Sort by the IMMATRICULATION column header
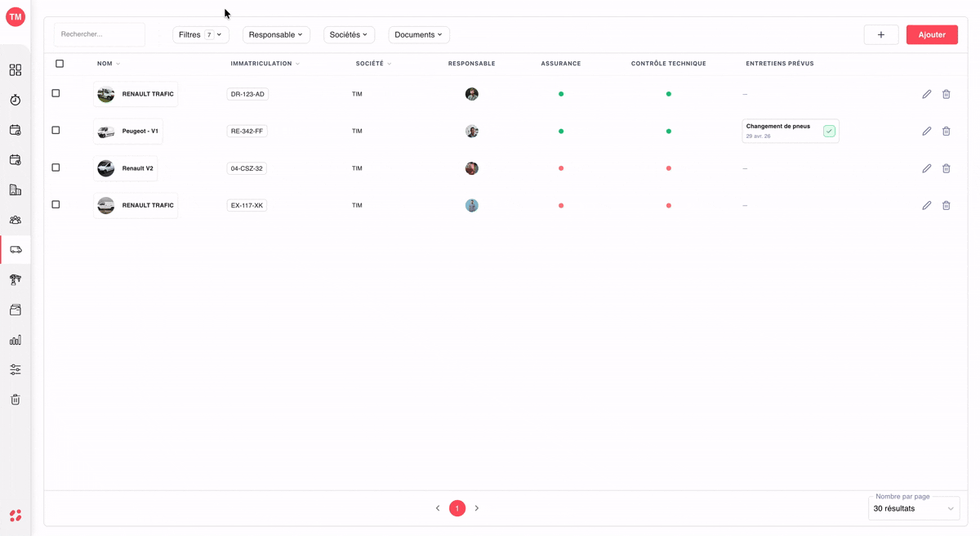The image size is (980, 536). click(x=265, y=64)
